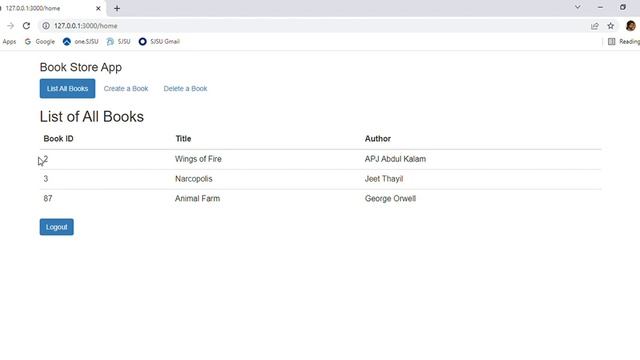
Task: Bookmark this page with the star icon
Action: 611,26
